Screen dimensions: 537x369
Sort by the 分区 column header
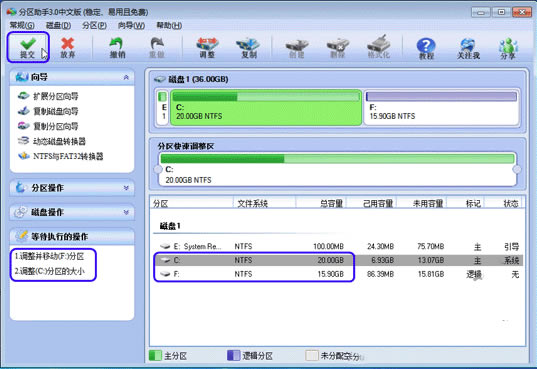(191, 204)
